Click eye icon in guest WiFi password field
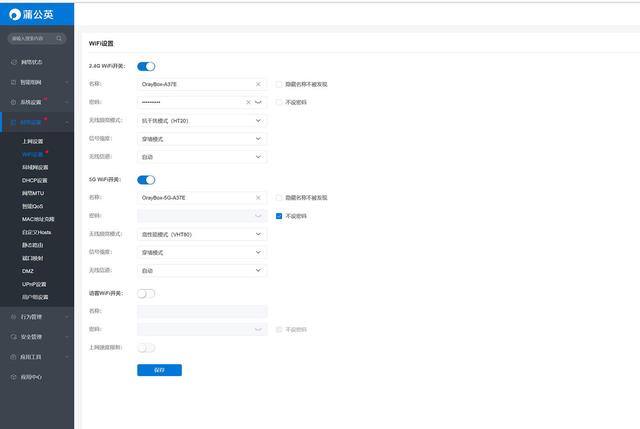This screenshot has width=640, height=429. (258, 329)
